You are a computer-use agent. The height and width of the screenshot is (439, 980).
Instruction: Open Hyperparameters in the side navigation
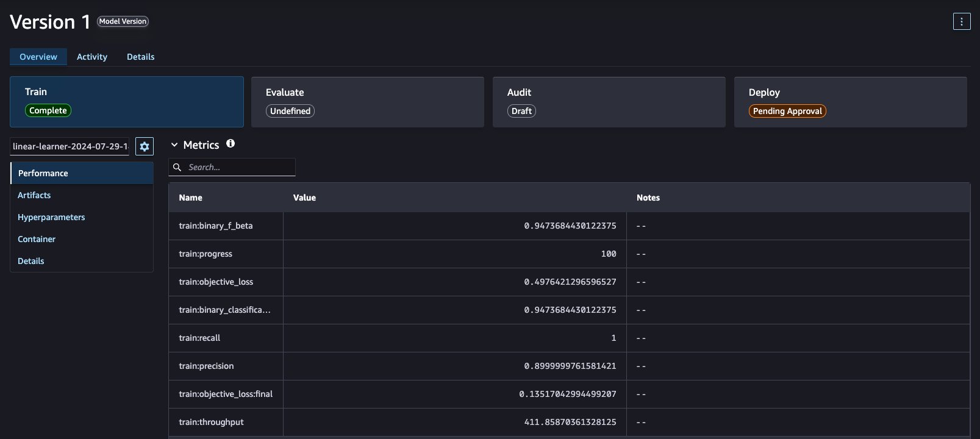pos(51,217)
